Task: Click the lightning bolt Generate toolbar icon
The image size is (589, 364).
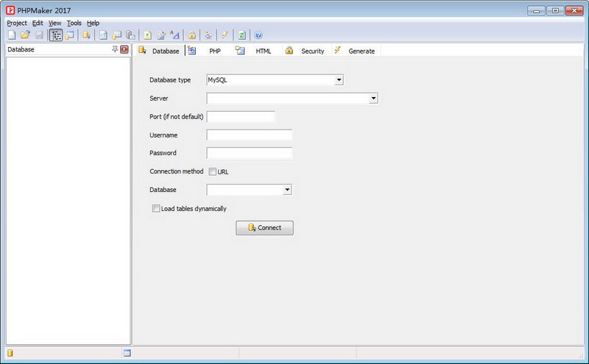Action: pyautogui.click(x=225, y=35)
